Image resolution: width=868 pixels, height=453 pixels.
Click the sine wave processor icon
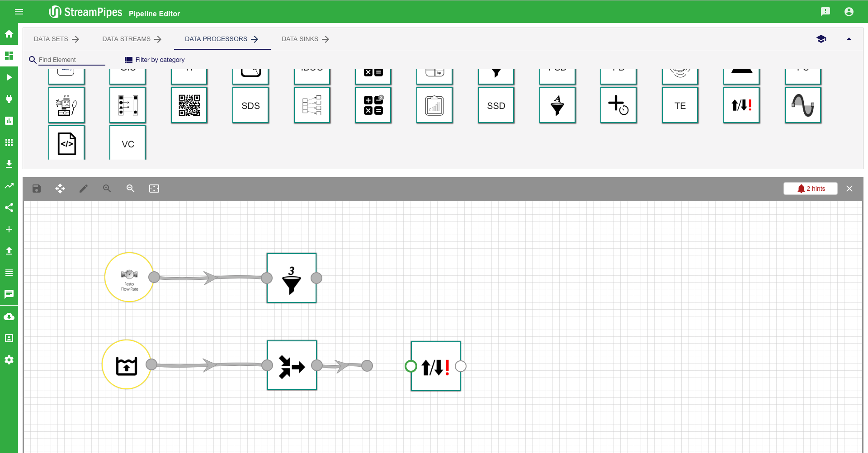(802, 105)
